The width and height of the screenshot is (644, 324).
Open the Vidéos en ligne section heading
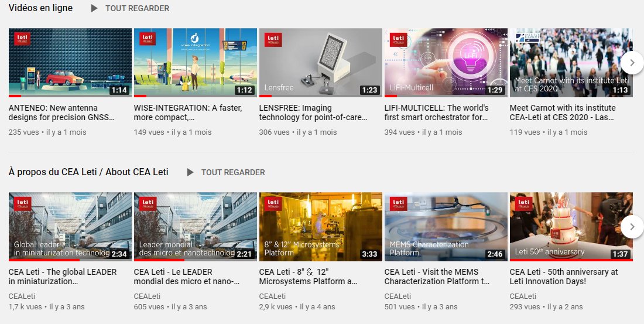click(40, 8)
